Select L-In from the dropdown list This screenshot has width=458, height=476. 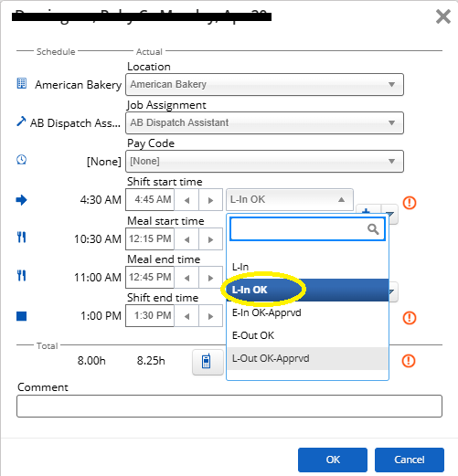tap(307, 267)
